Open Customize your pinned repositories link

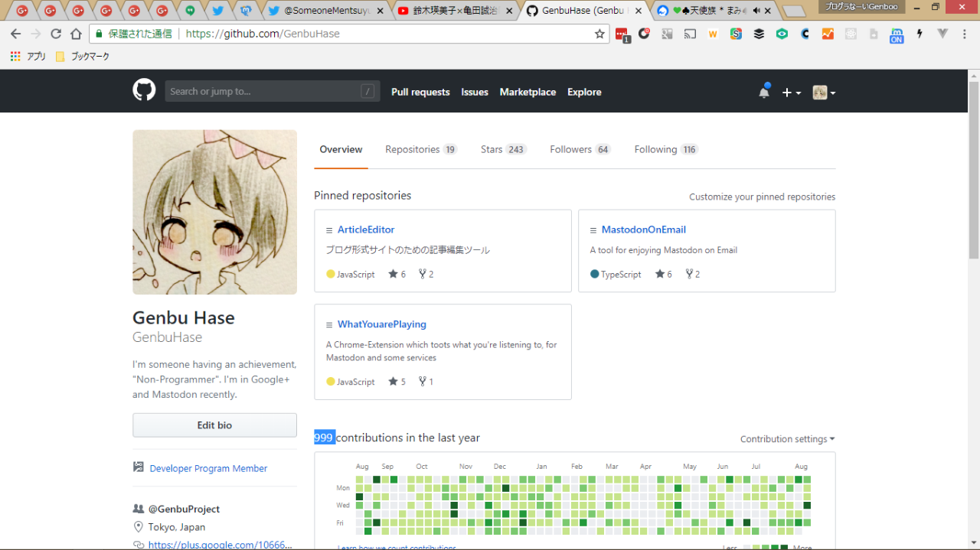coord(762,197)
